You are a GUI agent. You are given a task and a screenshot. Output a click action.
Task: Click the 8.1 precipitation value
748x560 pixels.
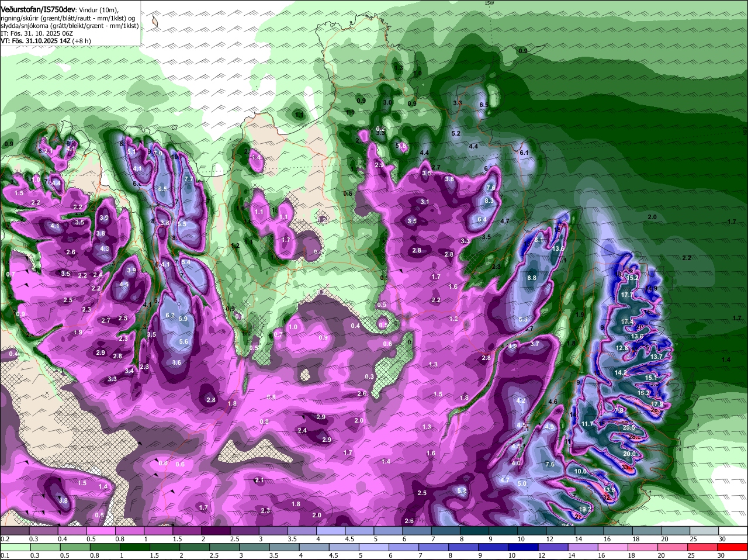(539, 240)
